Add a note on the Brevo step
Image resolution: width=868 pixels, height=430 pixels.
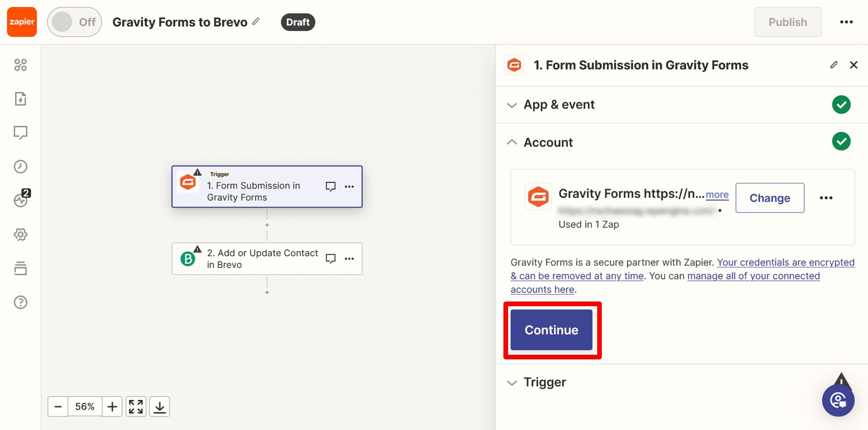tap(330, 259)
